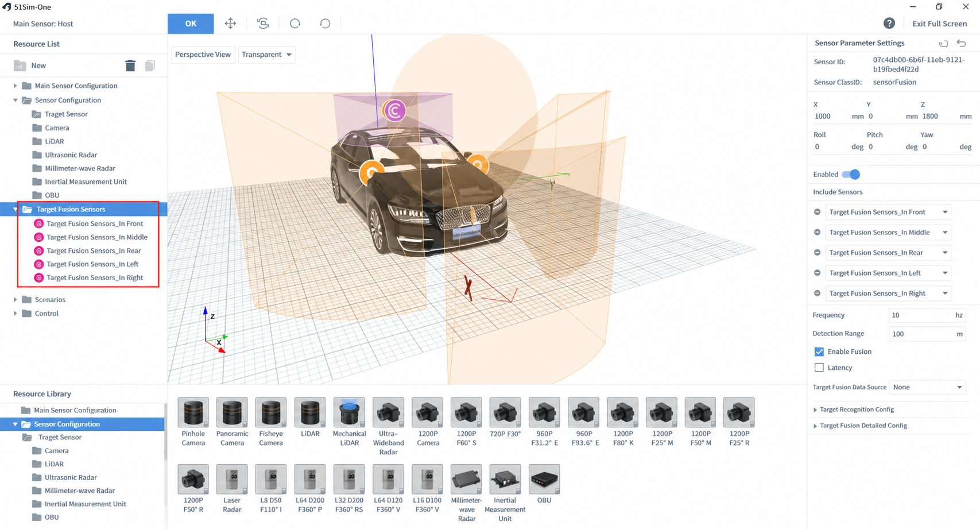The height and width of the screenshot is (529, 980).
Task: Remove Target Fusion Sensors_In Right with minus icon
Action: coord(817,294)
